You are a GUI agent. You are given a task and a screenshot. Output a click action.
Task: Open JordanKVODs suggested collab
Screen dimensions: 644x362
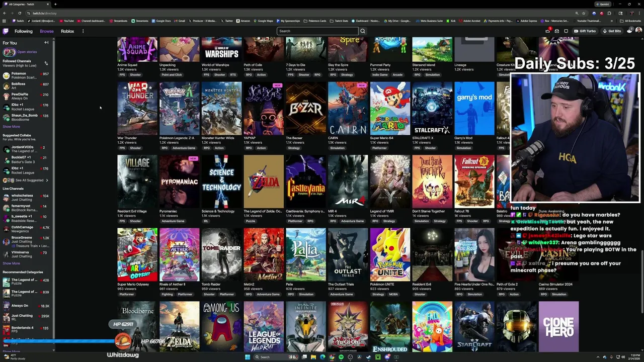pyautogui.click(x=26, y=149)
